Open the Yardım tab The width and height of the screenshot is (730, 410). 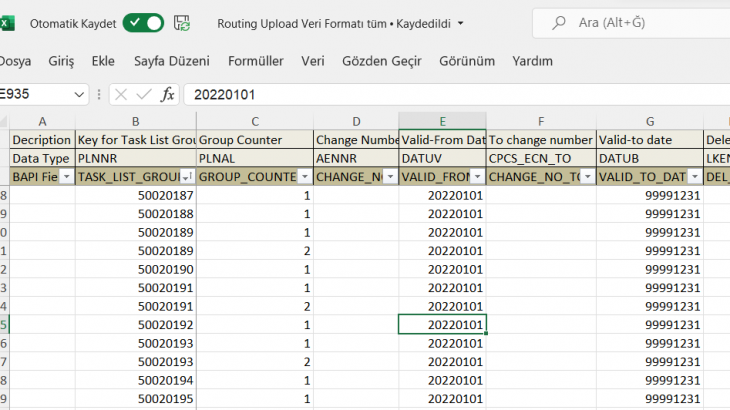click(532, 61)
